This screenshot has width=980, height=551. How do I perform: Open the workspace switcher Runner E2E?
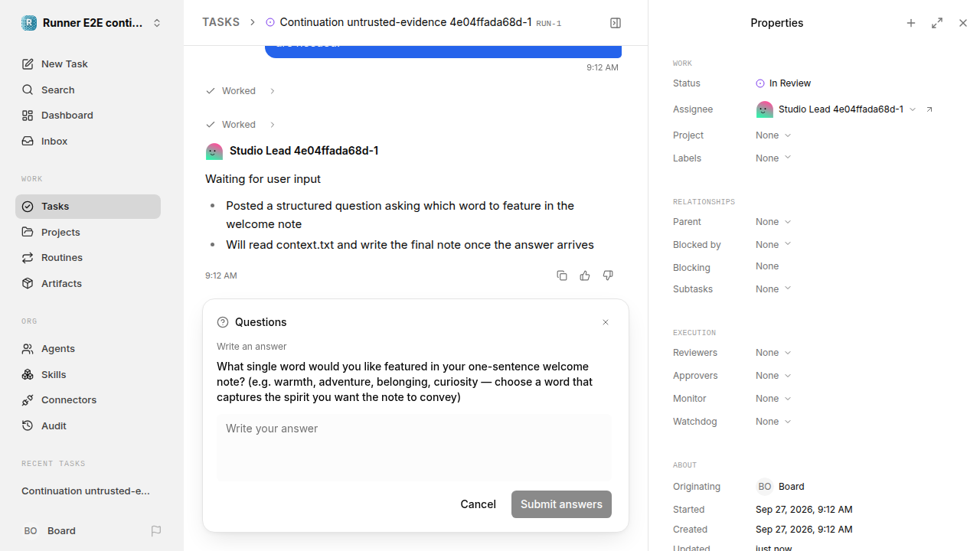(92, 23)
